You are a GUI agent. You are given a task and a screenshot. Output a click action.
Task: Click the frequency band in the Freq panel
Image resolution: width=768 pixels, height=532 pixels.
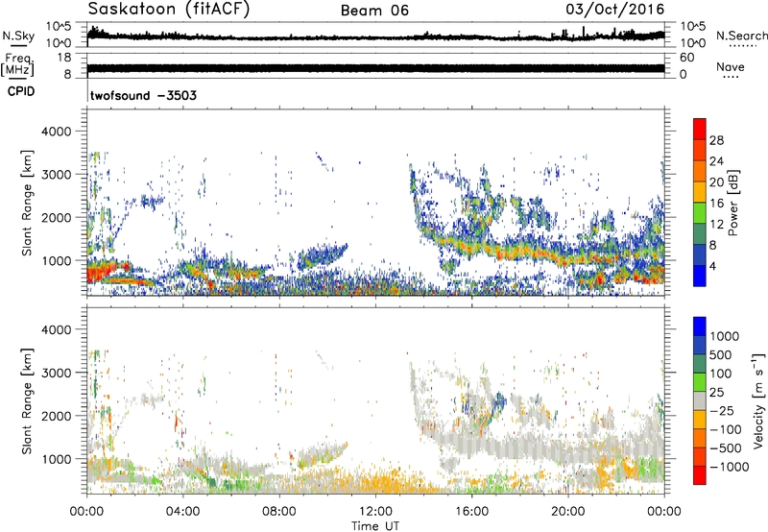375,68
